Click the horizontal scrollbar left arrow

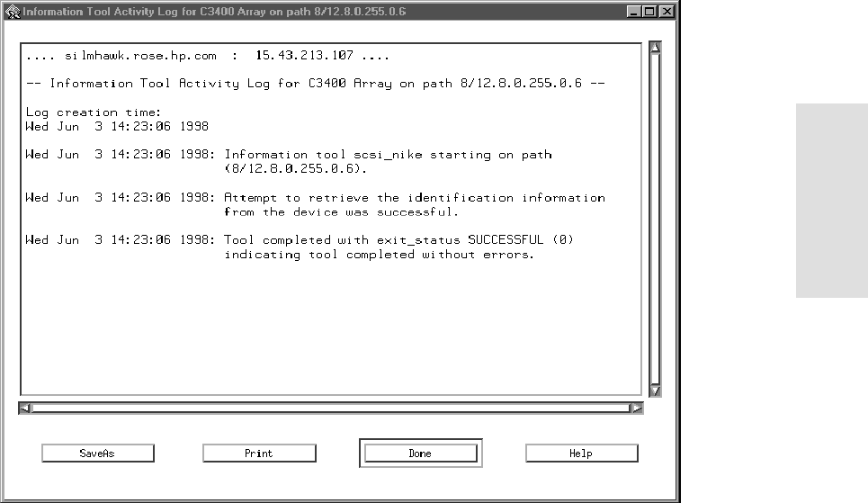(x=25, y=409)
